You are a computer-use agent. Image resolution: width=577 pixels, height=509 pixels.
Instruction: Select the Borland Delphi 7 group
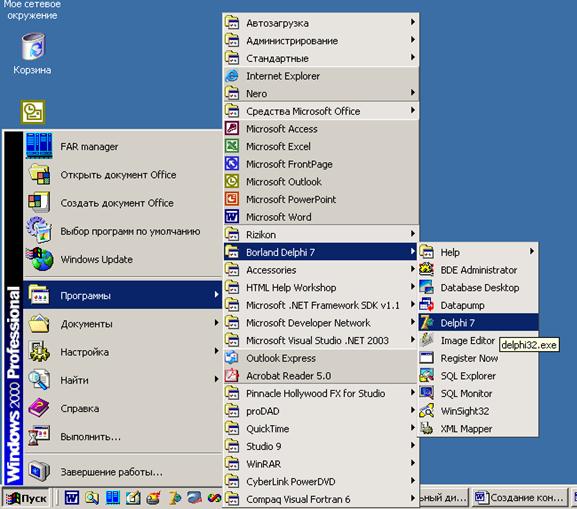pos(321,252)
